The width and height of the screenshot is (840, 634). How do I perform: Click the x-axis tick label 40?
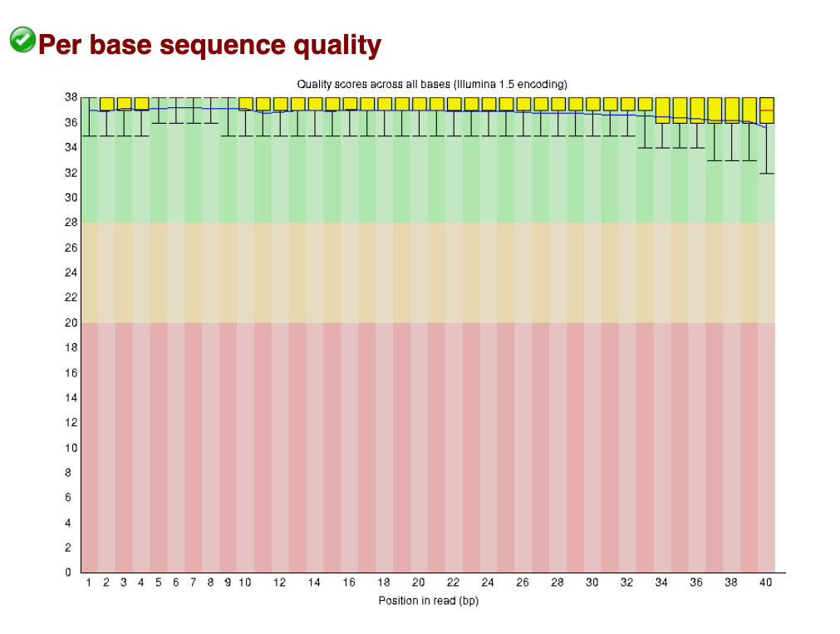point(766,582)
